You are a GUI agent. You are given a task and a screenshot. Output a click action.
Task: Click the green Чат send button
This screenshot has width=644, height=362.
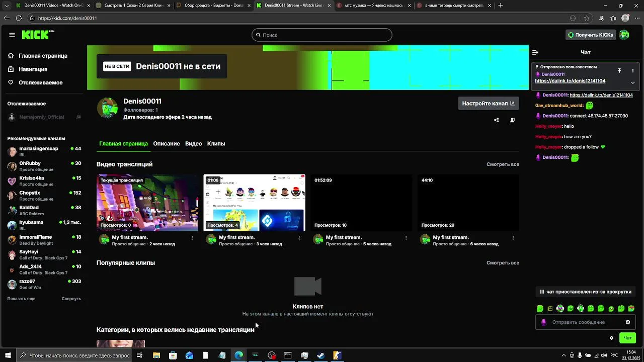(627, 338)
